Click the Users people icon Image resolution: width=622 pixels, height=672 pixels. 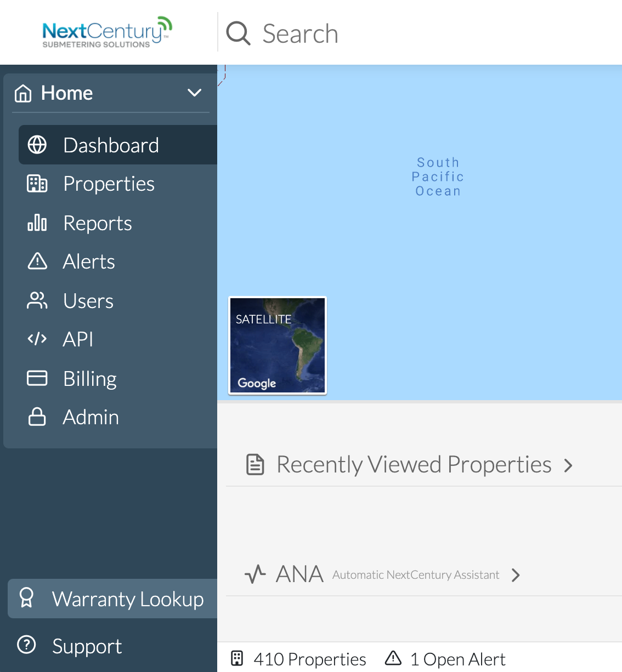pyautogui.click(x=37, y=300)
